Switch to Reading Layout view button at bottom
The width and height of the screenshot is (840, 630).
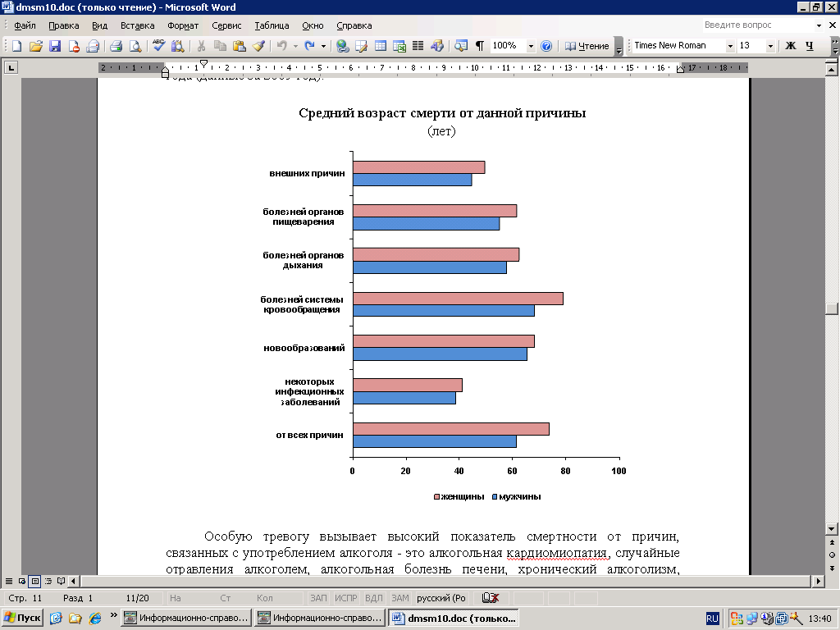pyautogui.click(x=61, y=581)
